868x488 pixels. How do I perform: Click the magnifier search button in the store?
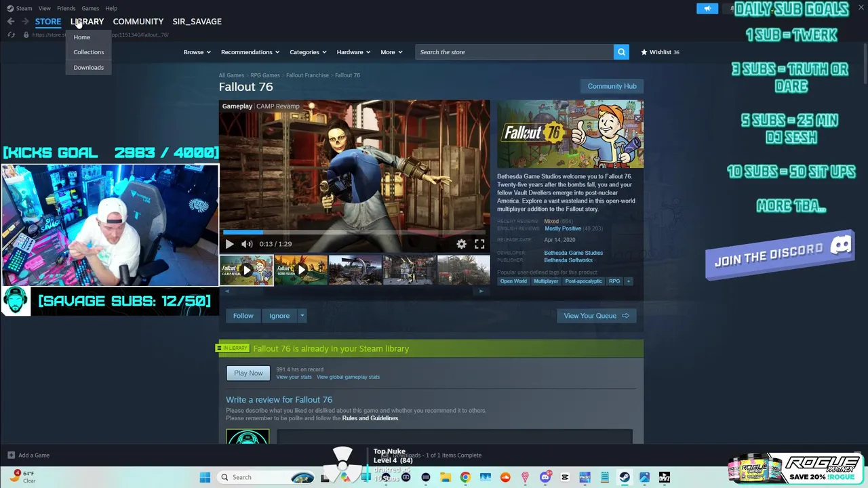621,52
